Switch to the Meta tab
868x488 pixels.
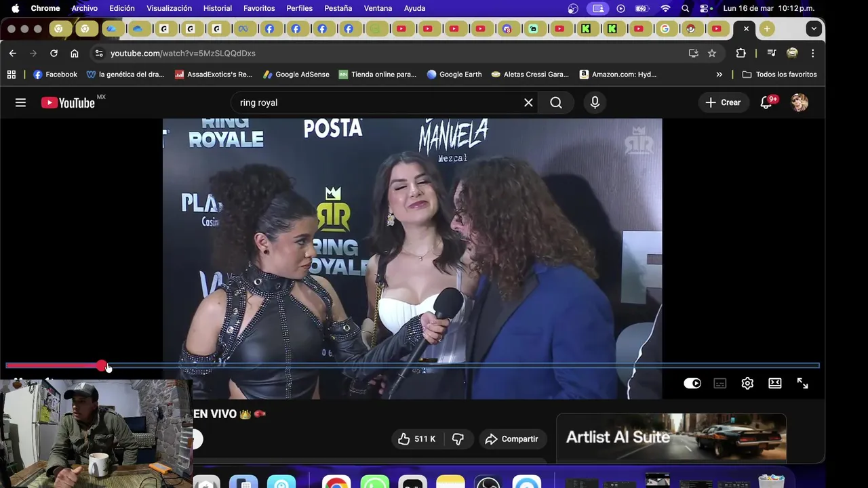(x=243, y=28)
